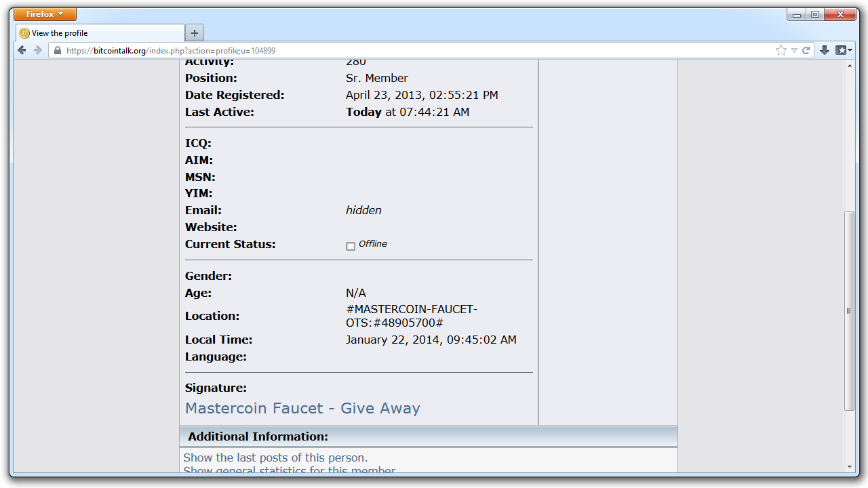The height and width of the screenshot is (488, 868).
Task: Open the "Mastercoin Faucet - Give Away" signature link
Action: [x=302, y=408]
